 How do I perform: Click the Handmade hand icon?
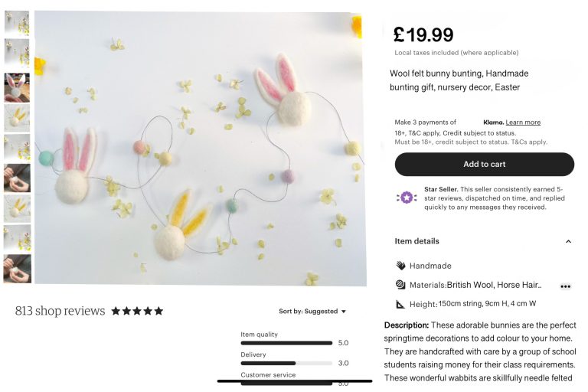(400, 266)
